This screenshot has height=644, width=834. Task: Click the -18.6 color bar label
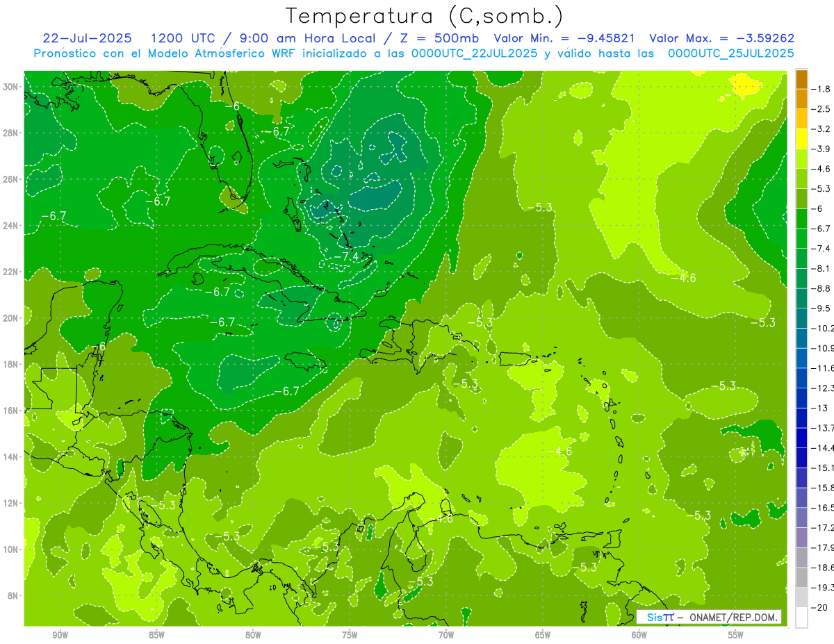823,568
